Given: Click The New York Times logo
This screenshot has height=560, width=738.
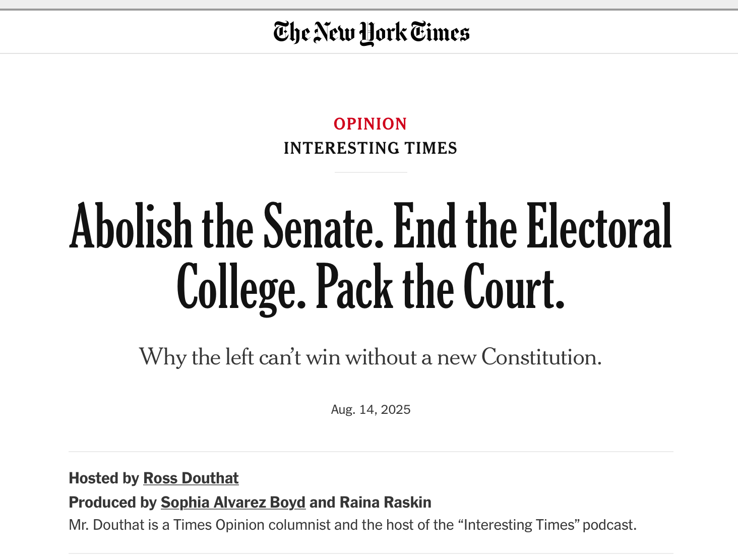Looking at the screenshot, I should click(372, 33).
